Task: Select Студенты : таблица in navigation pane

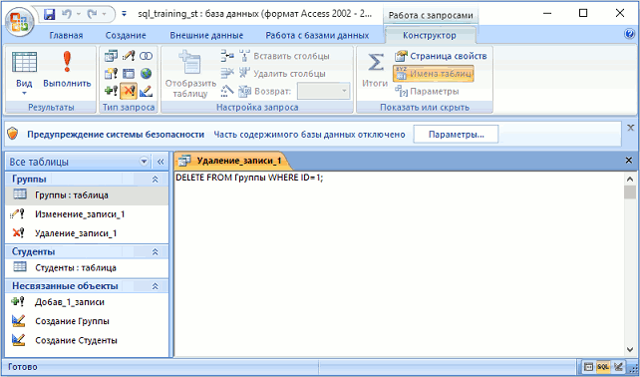Action: [87, 268]
